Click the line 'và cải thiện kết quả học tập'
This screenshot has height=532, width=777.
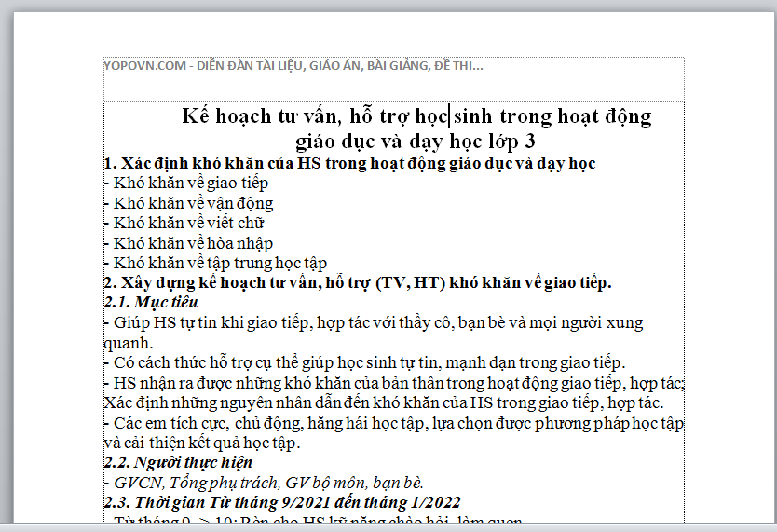coord(201,443)
